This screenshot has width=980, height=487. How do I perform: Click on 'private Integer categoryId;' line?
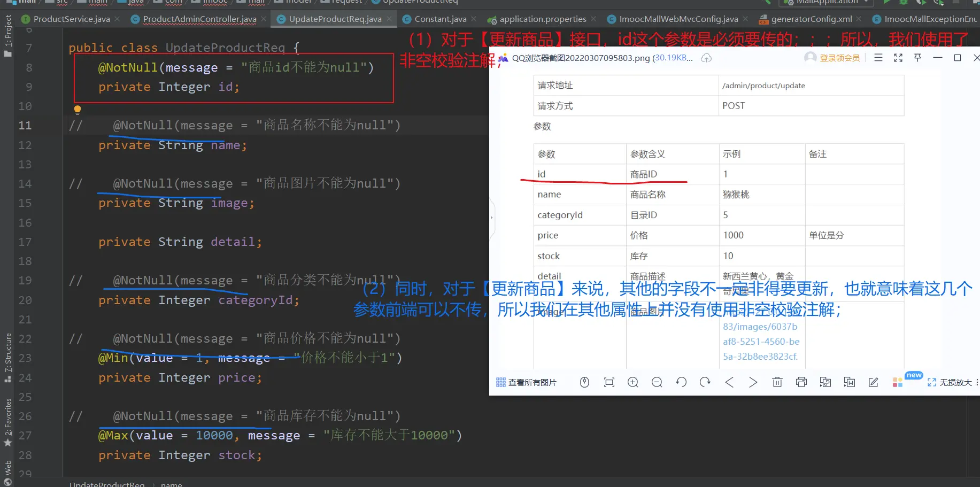(x=199, y=300)
